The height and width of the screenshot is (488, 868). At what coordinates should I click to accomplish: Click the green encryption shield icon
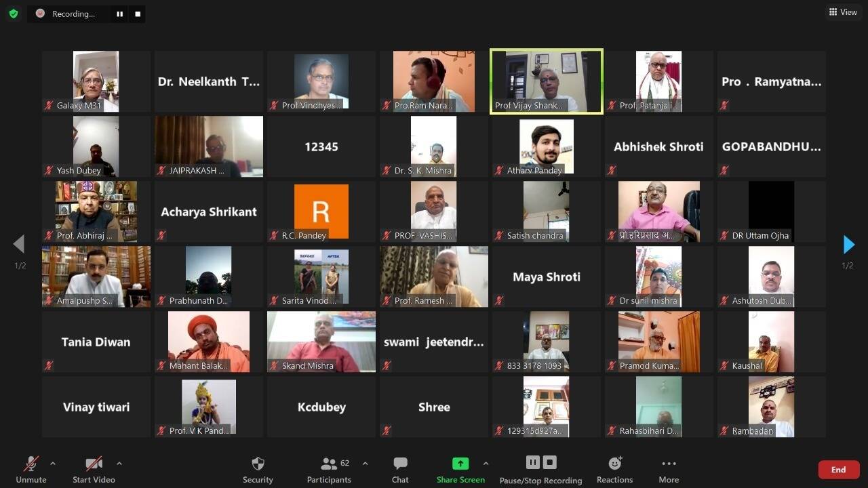(x=14, y=14)
